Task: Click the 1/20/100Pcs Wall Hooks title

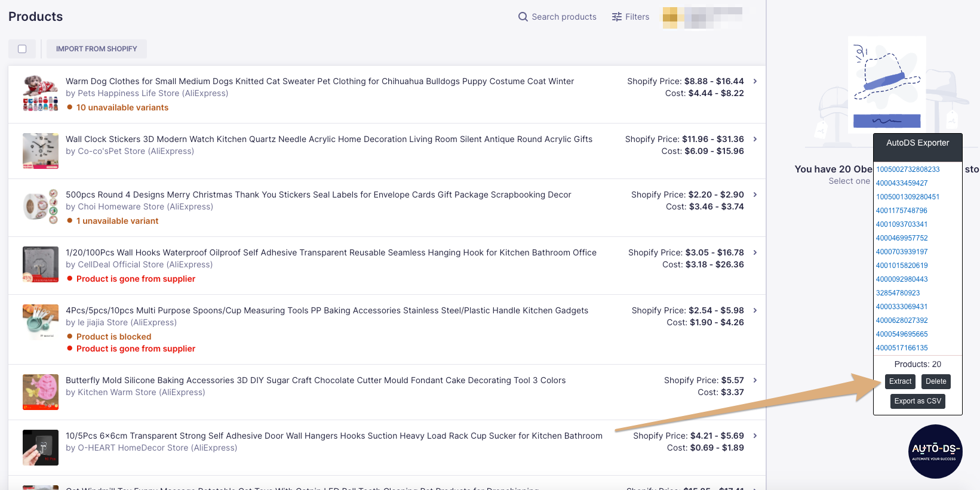Action: (x=331, y=252)
